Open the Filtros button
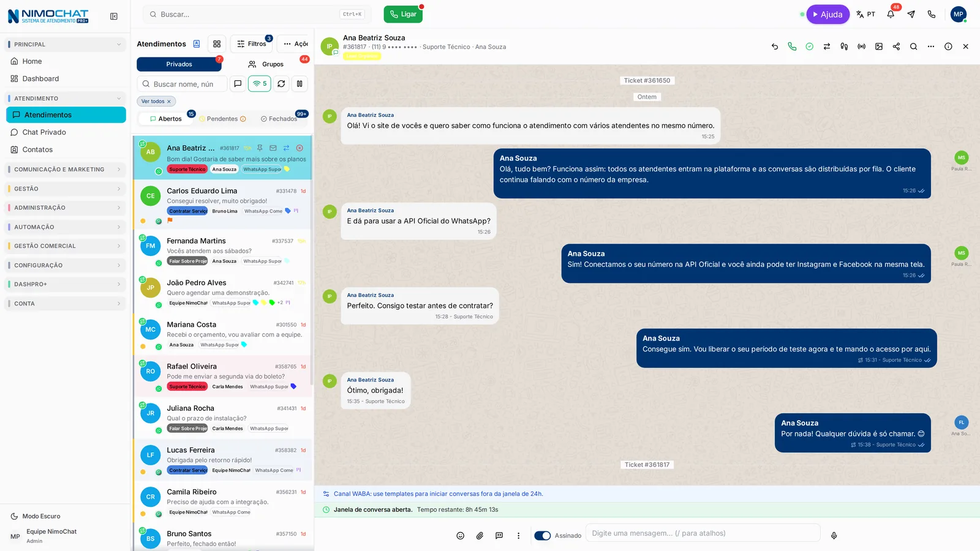The width and height of the screenshot is (980, 551). coord(251,44)
